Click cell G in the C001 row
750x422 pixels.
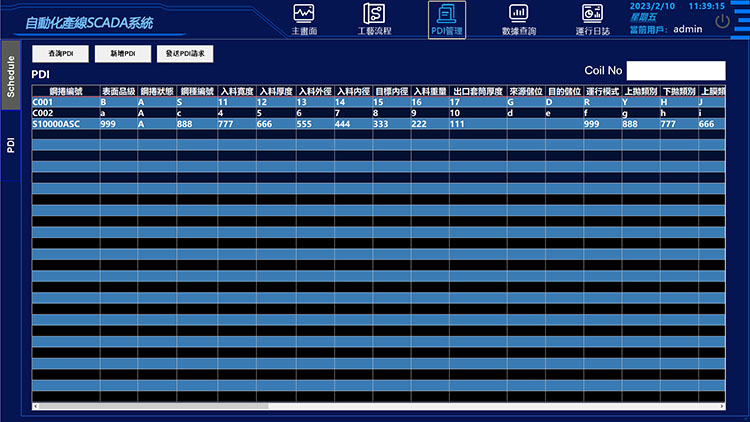click(x=526, y=102)
